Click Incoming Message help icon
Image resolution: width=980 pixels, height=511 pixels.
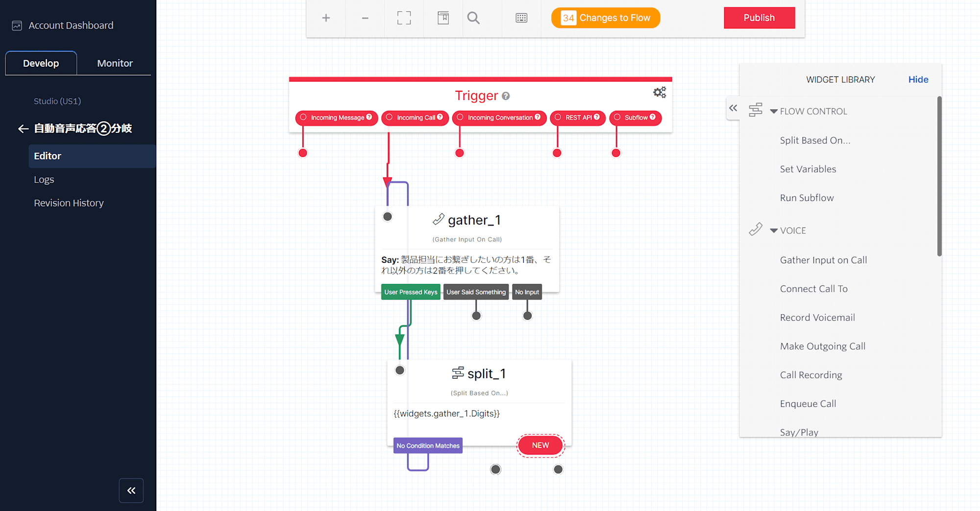pyautogui.click(x=369, y=117)
